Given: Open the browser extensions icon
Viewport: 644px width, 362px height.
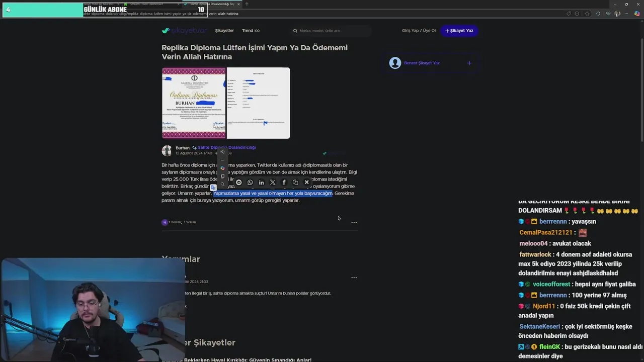Looking at the screenshot, I should 598,14.
